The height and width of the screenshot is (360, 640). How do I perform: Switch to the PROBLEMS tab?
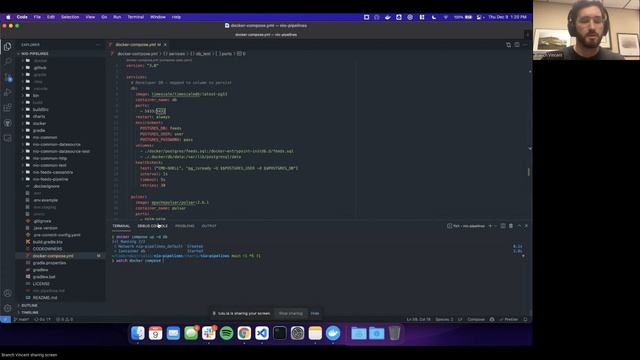click(184, 226)
